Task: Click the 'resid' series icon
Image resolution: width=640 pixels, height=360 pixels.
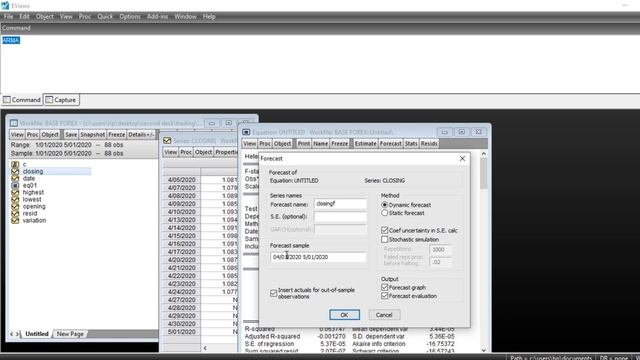Action: click(x=15, y=213)
